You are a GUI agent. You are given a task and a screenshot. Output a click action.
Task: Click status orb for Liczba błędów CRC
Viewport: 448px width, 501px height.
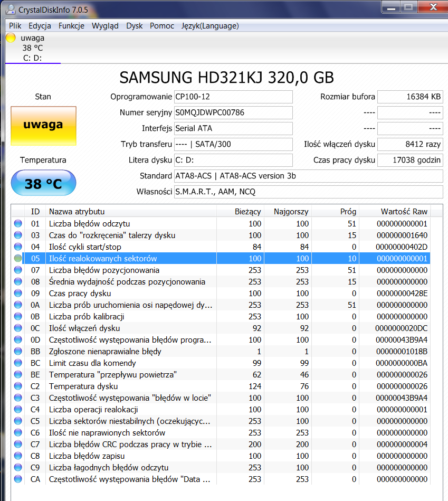tap(18, 444)
